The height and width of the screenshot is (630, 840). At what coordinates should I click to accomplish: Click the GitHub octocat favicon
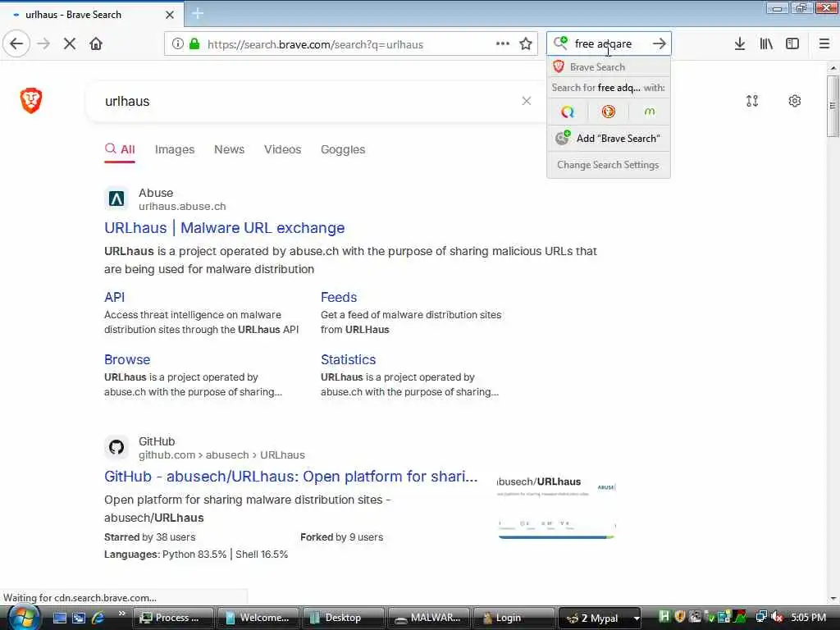(x=116, y=447)
